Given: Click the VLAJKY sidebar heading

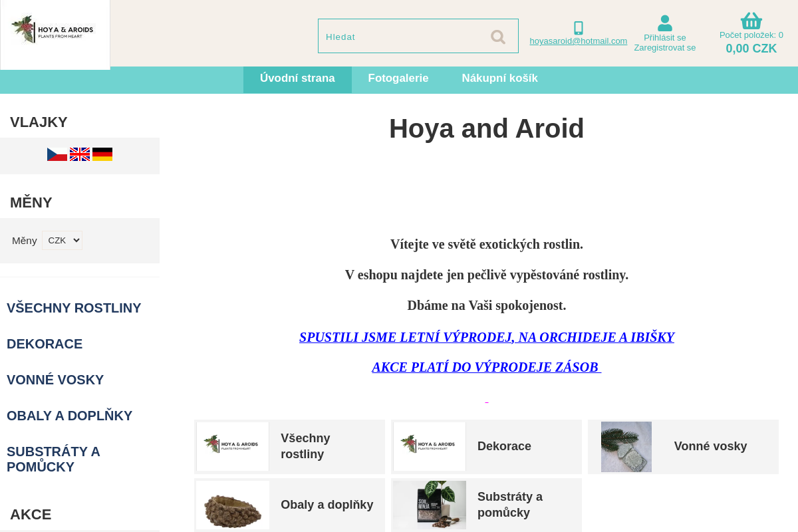Looking at the screenshot, I should click(39, 122).
